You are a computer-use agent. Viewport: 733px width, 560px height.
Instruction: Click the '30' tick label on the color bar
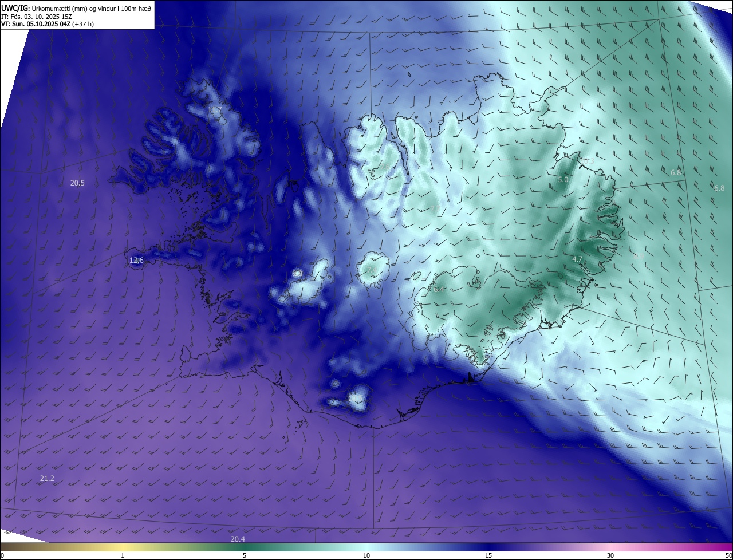[x=610, y=555]
